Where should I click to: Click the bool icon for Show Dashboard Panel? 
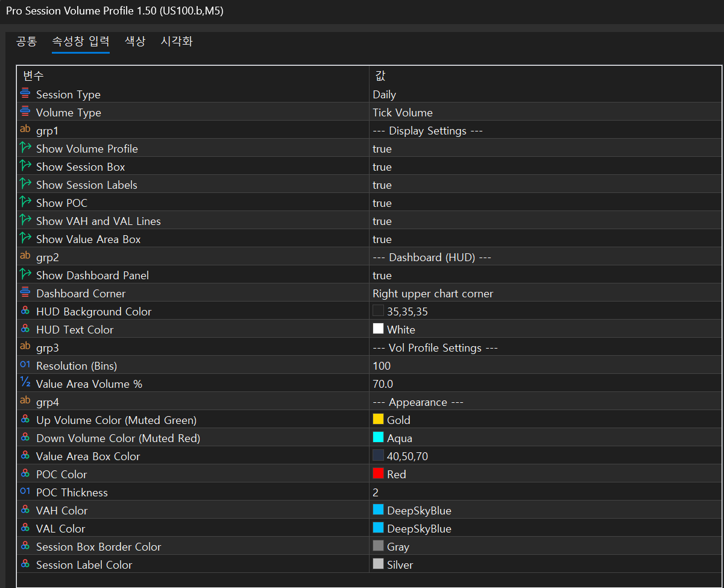(25, 274)
